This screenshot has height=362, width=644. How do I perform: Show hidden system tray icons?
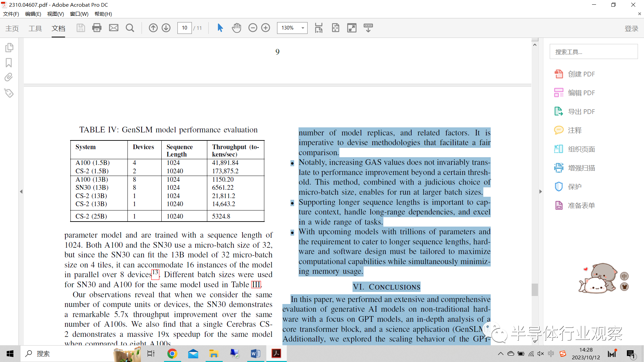pyautogui.click(x=500, y=354)
